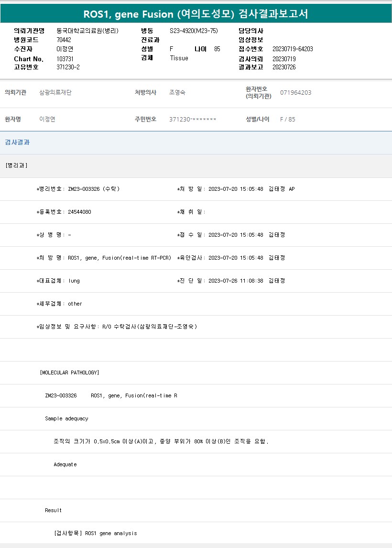
Task: Click the result report date 20230726
Action: coord(284,67)
